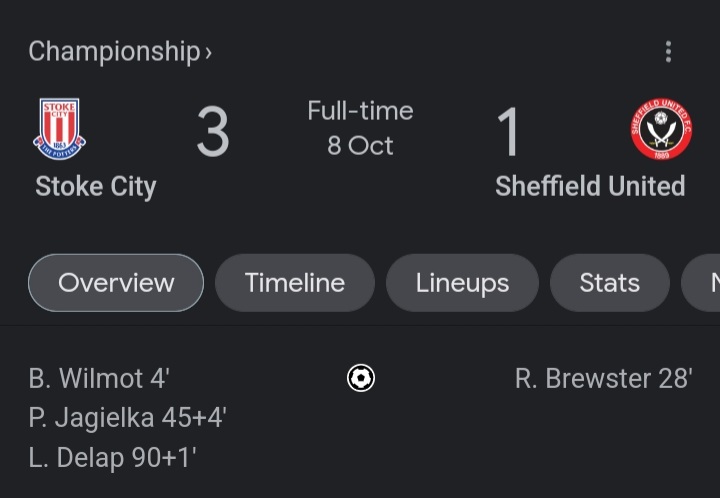The image size is (720, 498).
Task: Click the Sheffield United club crest
Action: pyautogui.click(x=660, y=129)
